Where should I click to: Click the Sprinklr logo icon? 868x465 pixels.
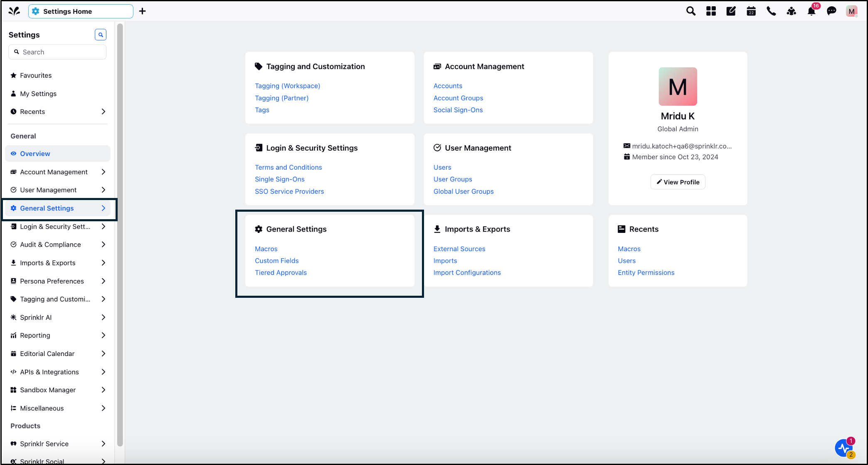(14, 11)
